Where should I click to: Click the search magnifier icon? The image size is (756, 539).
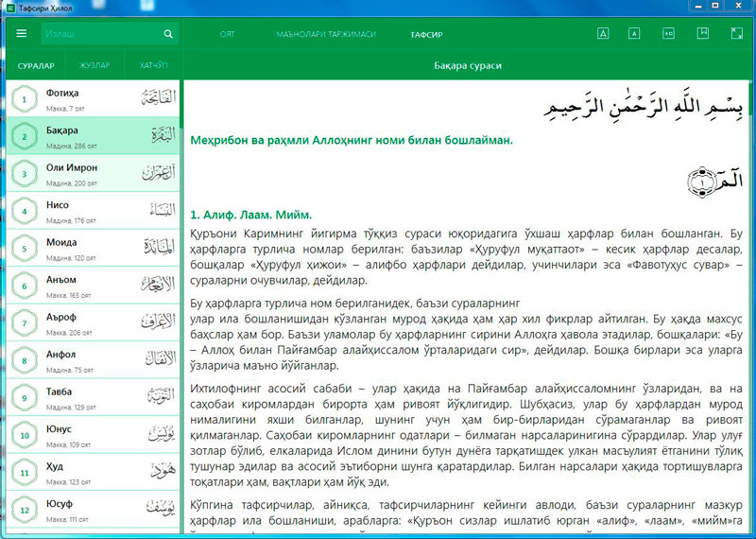click(168, 34)
